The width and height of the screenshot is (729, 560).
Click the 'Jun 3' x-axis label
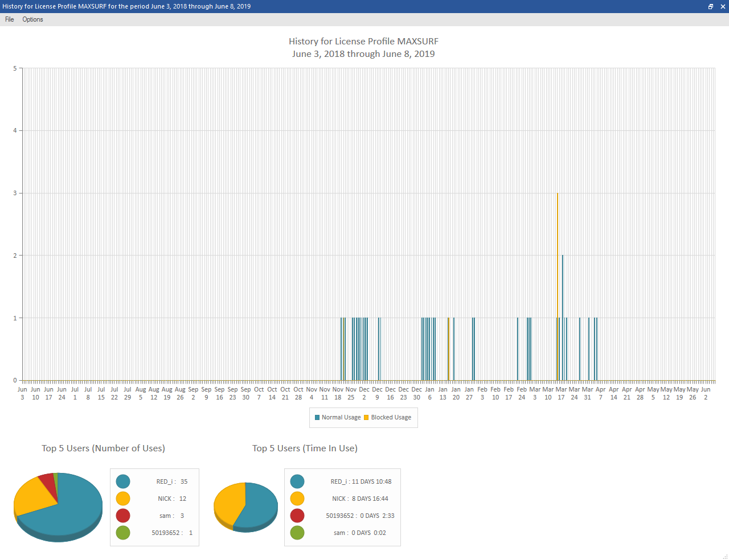pyautogui.click(x=22, y=393)
